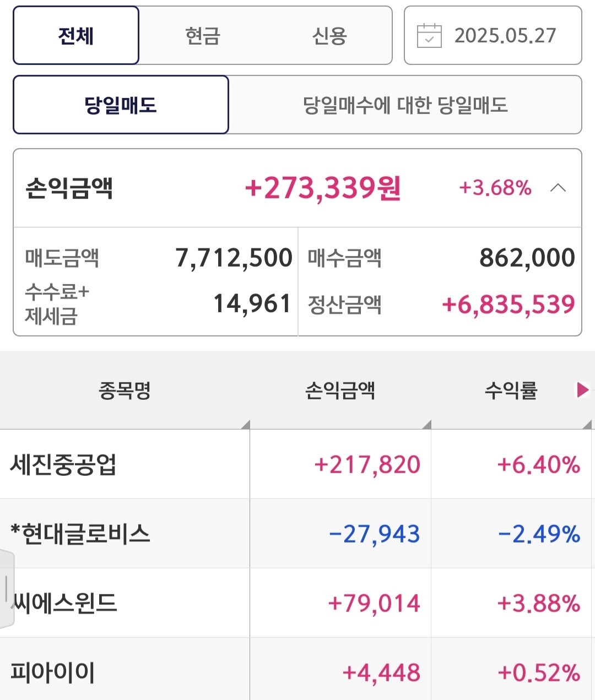Select the 당일매도 option

[x=121, y=105]
